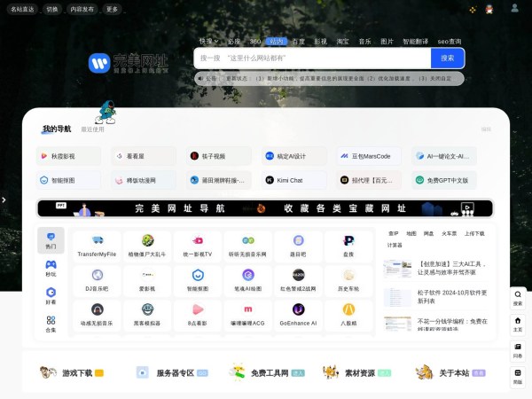Click the search input field
The image size is (532, 399).
(x=312, y=58)
